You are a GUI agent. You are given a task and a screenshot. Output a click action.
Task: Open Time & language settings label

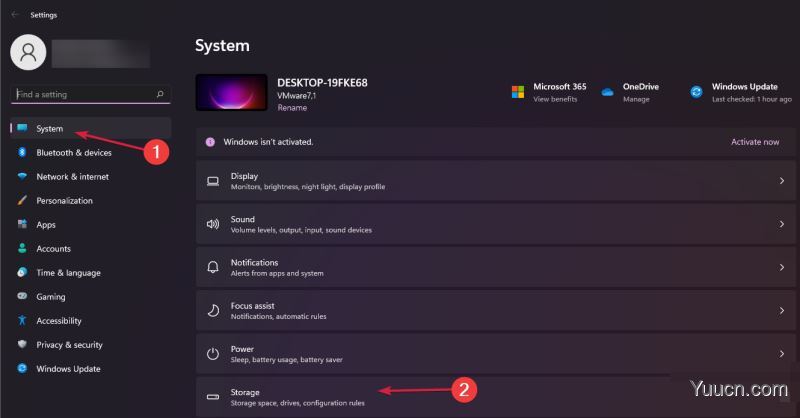click(x=68, y=273)
